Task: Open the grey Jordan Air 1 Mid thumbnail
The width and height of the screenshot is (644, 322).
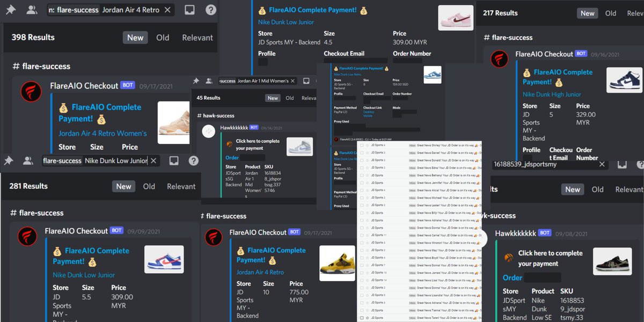Action: tap(299, 147)
